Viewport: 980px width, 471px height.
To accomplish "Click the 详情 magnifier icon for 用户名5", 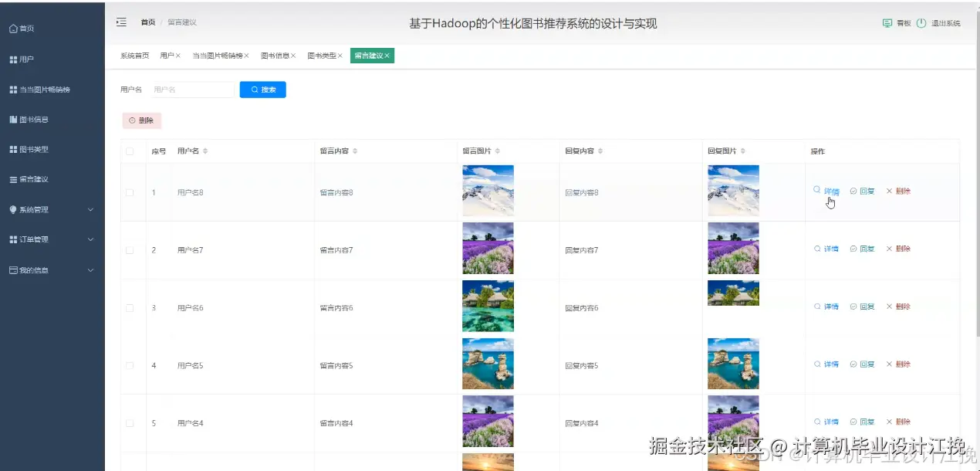I will pos(817,364).
